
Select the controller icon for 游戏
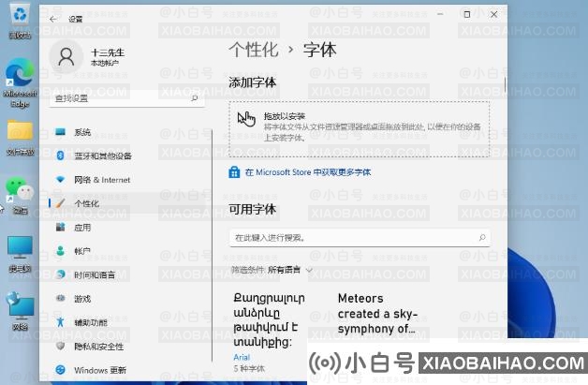click(60, 298)
